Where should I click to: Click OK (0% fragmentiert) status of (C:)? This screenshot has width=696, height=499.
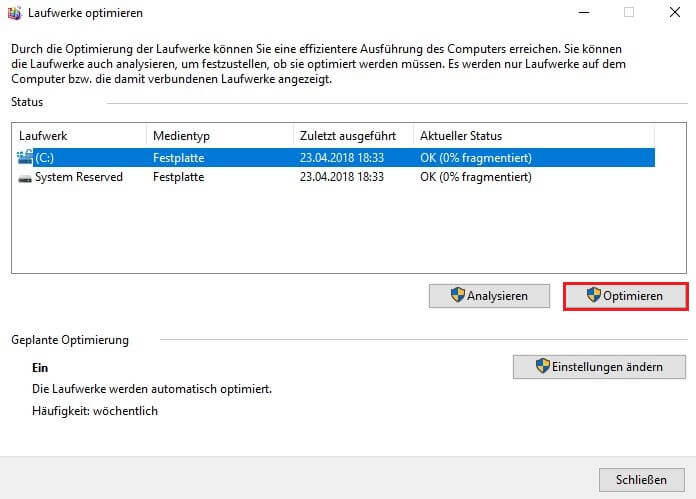(x=476, y=158)
